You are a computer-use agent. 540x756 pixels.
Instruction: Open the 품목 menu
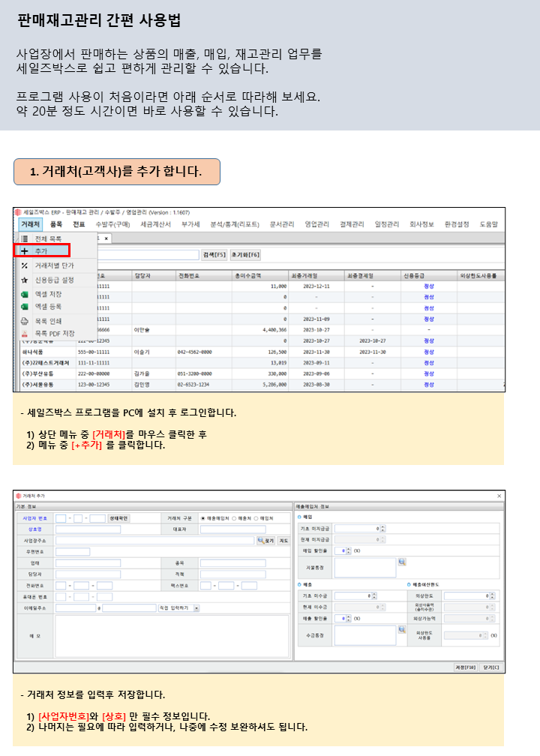click(56, 224)
